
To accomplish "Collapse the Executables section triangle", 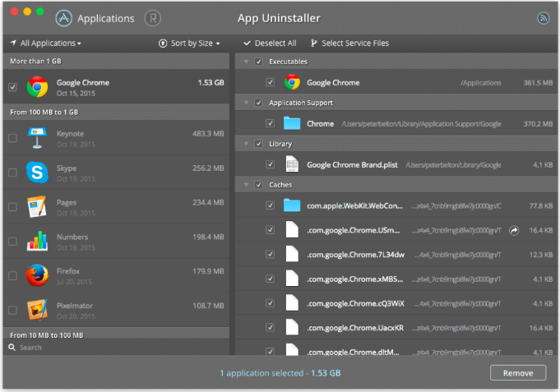I will [x=246, y=62].
